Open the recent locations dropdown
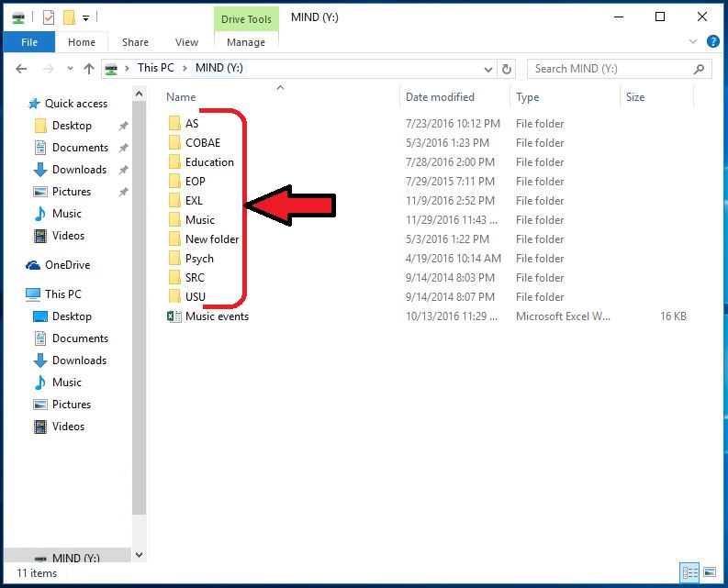This screenshot has height=588, width=728. 70,69
